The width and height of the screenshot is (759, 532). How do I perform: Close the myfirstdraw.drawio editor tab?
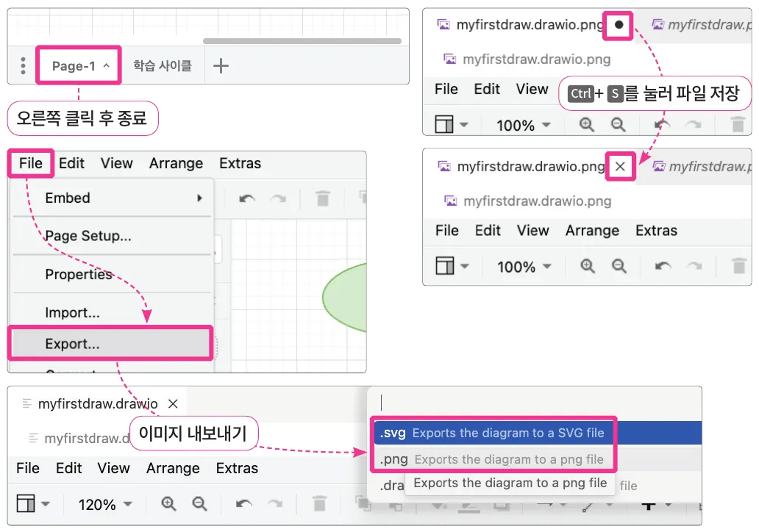coord(173,404)
